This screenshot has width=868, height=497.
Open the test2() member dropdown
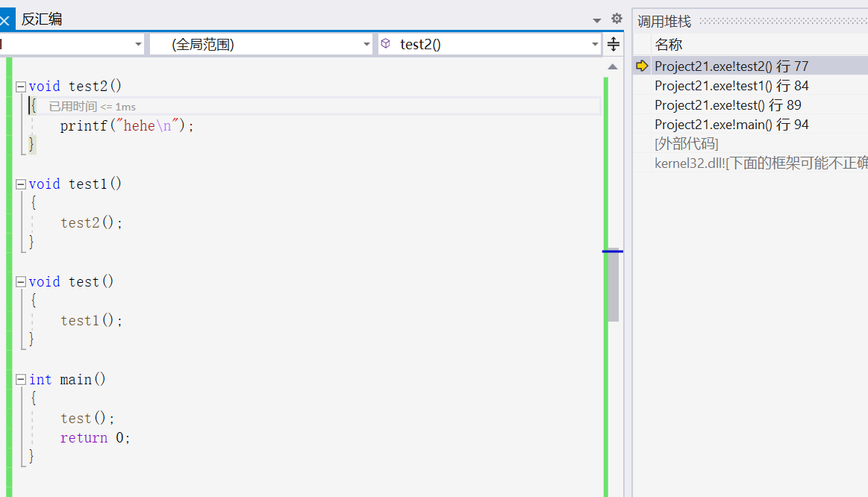pyautogui.click(x=490, y=44)
